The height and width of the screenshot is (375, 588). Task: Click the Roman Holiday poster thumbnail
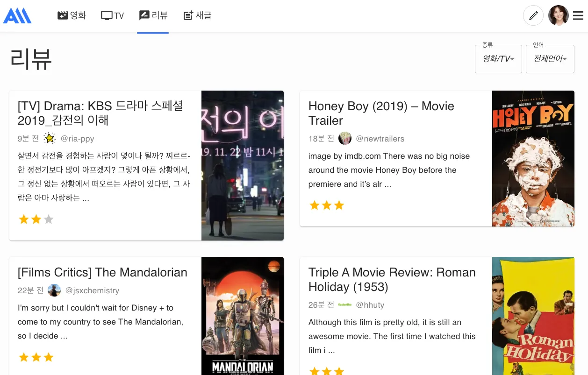(533, 316)
